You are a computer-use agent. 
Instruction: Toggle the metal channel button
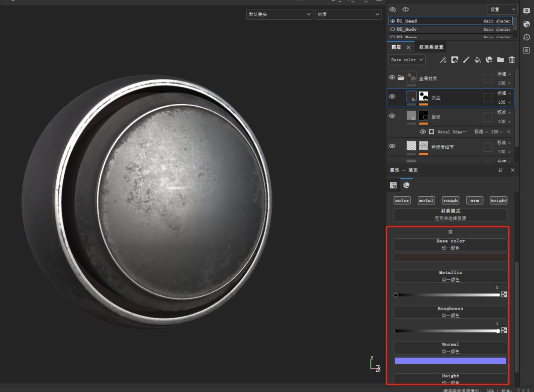426,201
